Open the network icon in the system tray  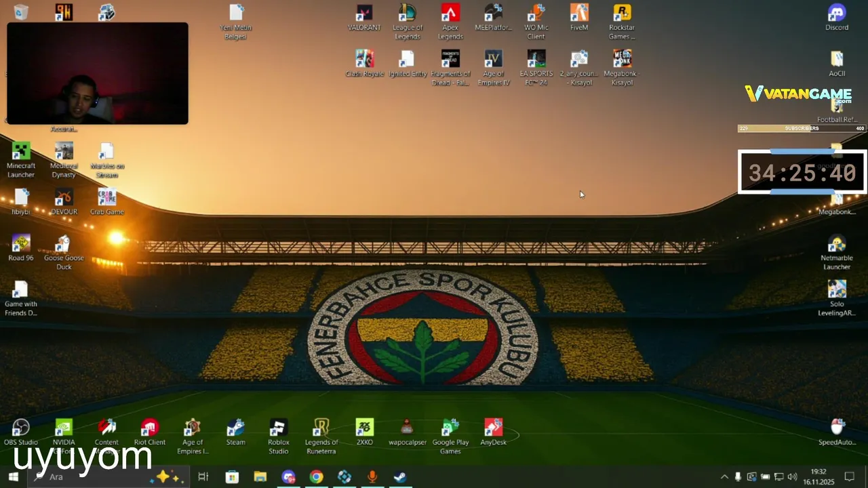click(x=778, y=476)
